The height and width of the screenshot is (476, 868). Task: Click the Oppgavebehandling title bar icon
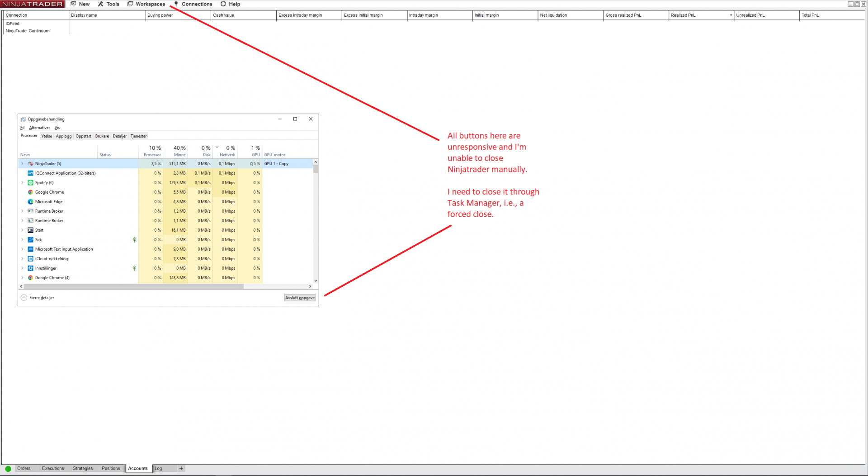[x=23, y=119]
